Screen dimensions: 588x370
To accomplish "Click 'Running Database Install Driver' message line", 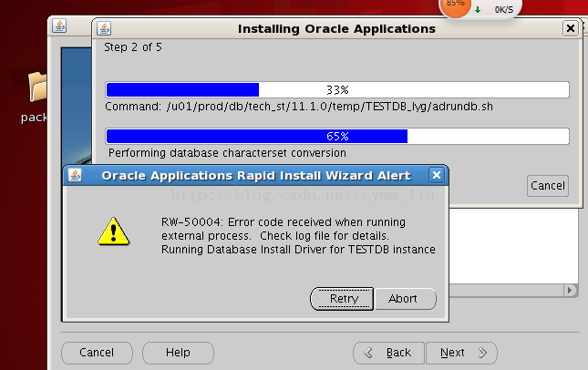I will pyautogui.click(x=298, y=250).
